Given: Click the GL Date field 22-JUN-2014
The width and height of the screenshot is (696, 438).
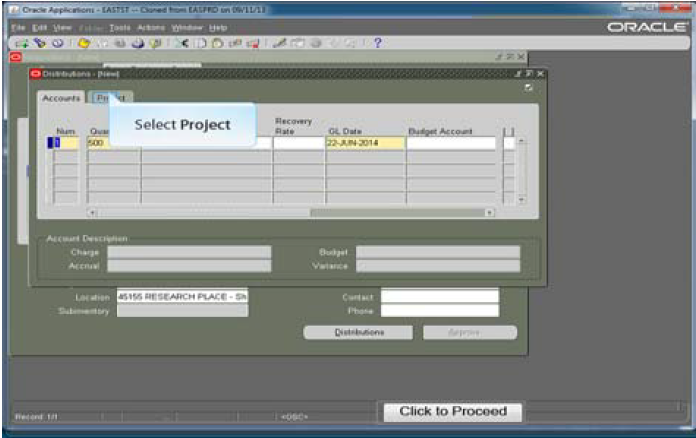Looking at the screenshot, I should [x=365, y=143].
